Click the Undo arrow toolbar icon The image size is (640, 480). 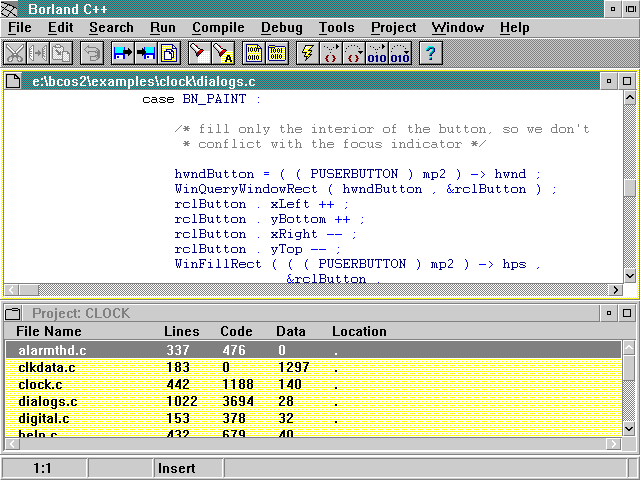coord(92,53)
